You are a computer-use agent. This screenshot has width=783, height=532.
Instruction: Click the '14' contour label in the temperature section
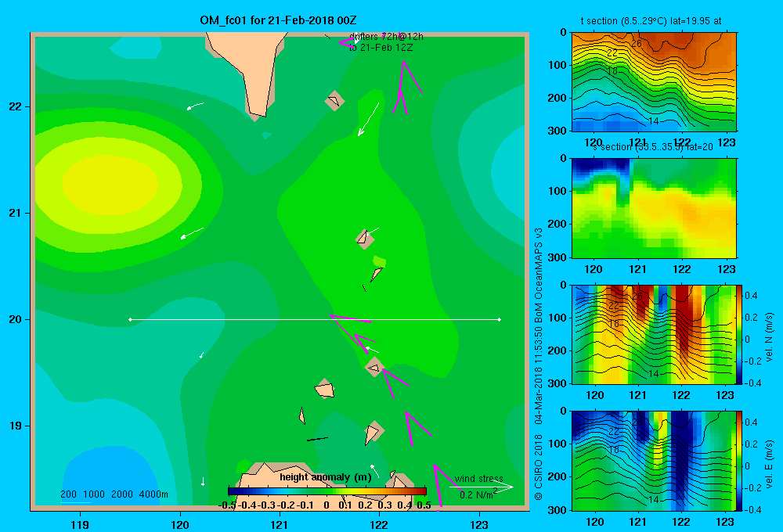654,120
